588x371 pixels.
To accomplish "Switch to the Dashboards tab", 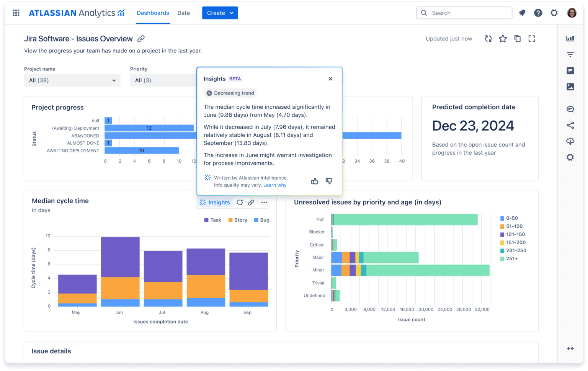I will click(153, 13).
